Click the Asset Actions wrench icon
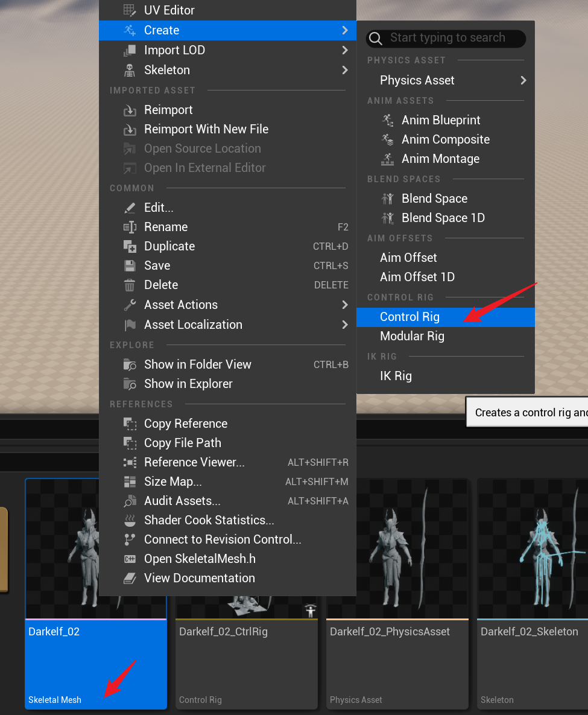 pyautogui.click(x=130, y=305)
